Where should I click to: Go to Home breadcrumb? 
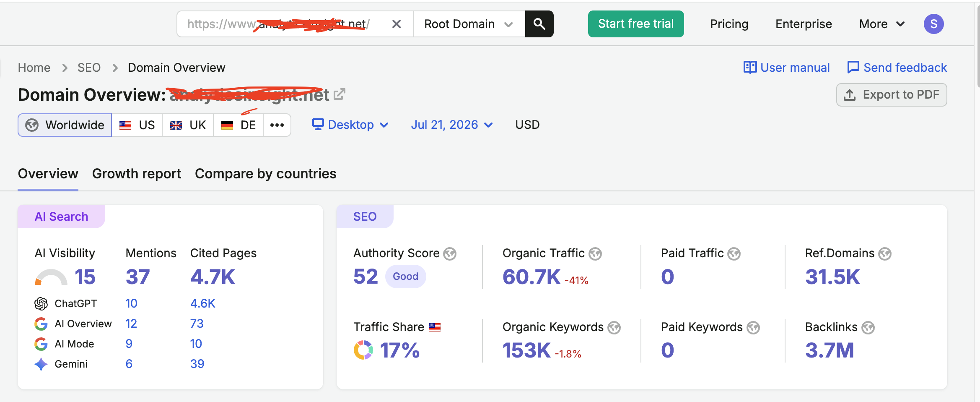(x=34, y=68)
